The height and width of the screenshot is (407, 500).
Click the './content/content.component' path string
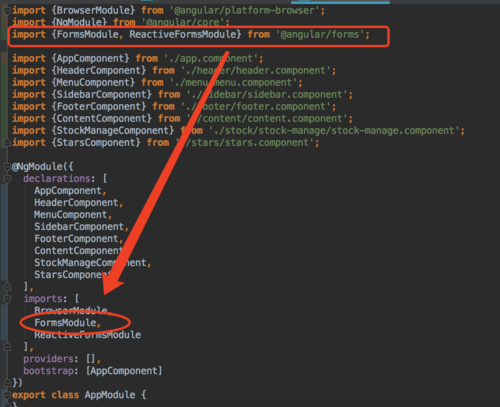(267, 118)
